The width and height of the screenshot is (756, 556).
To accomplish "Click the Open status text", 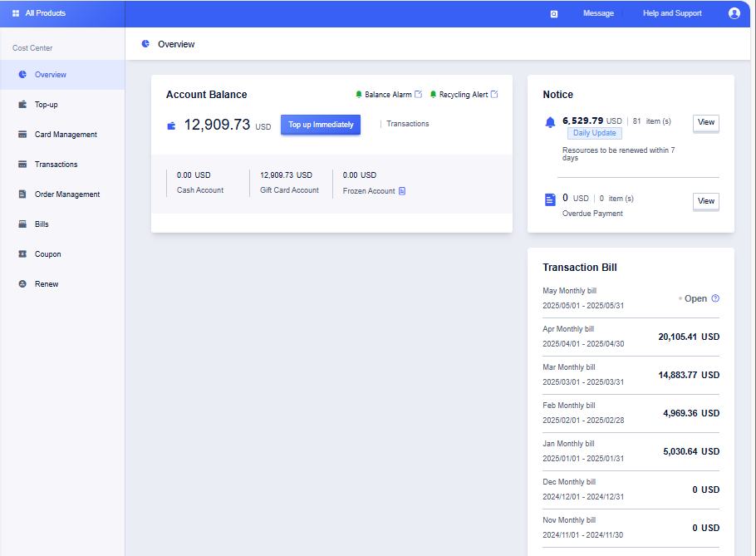I will (695, 298).
